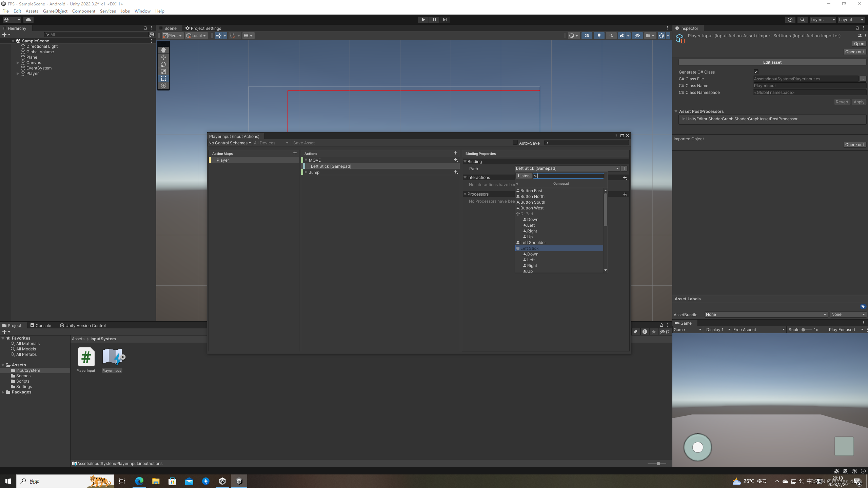
Task: Select the Hand tool in Scene toolbar
Action: pos(163,50)
